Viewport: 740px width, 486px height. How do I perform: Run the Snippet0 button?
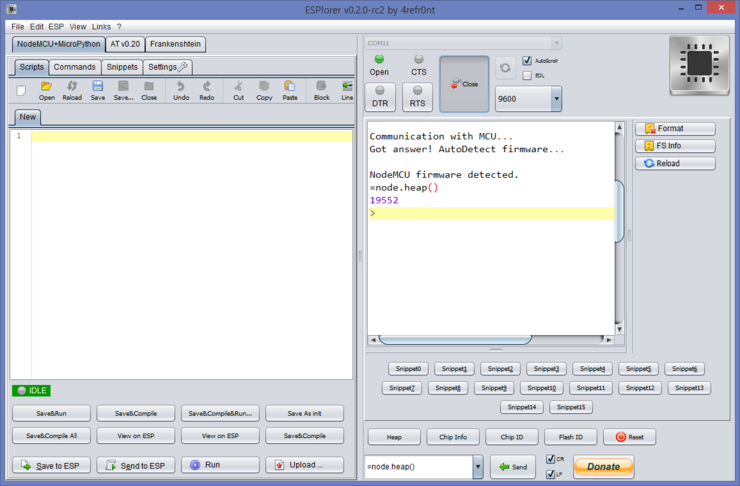coord(408,369)
